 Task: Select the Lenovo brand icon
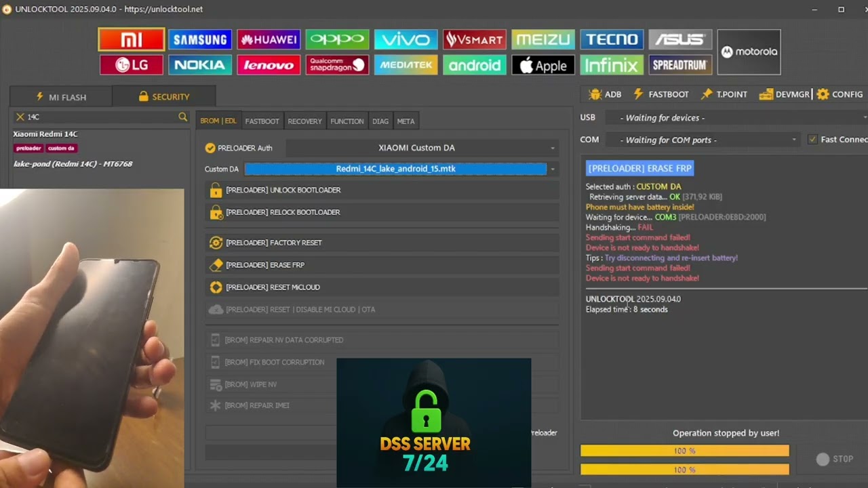tap(269, 65)
